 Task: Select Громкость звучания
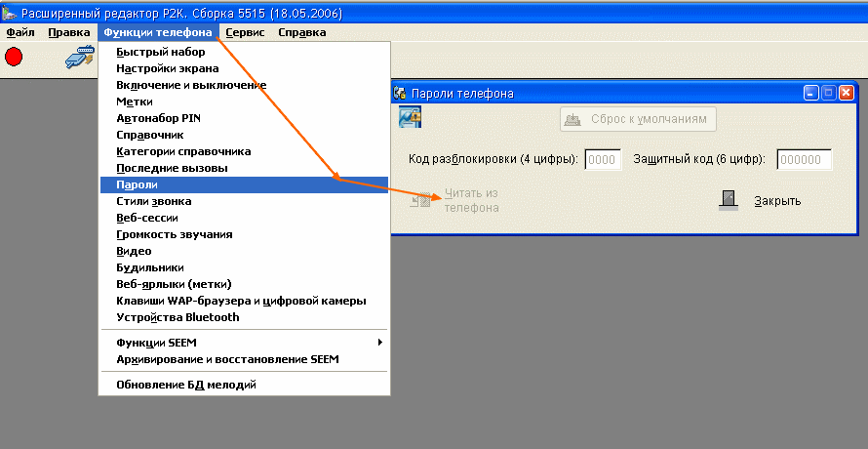(244, 234)
